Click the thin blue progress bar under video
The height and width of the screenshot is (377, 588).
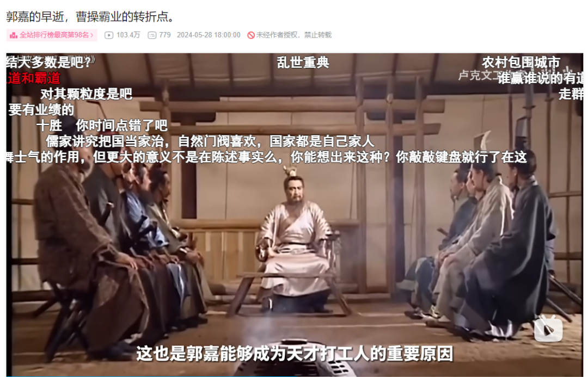point(295,376)
